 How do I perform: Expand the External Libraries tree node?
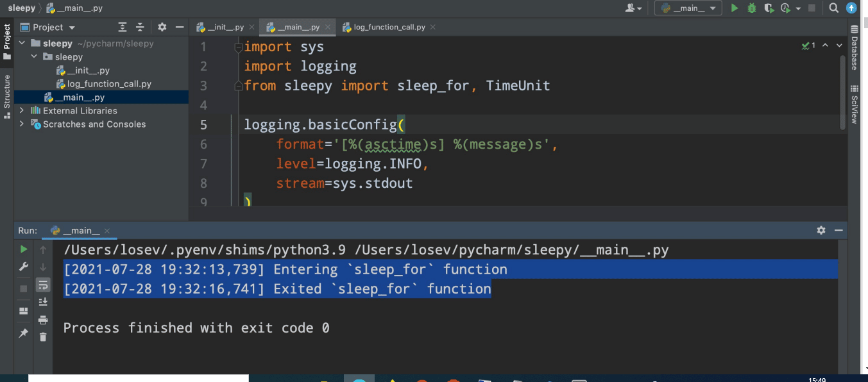tap(22, 111)
